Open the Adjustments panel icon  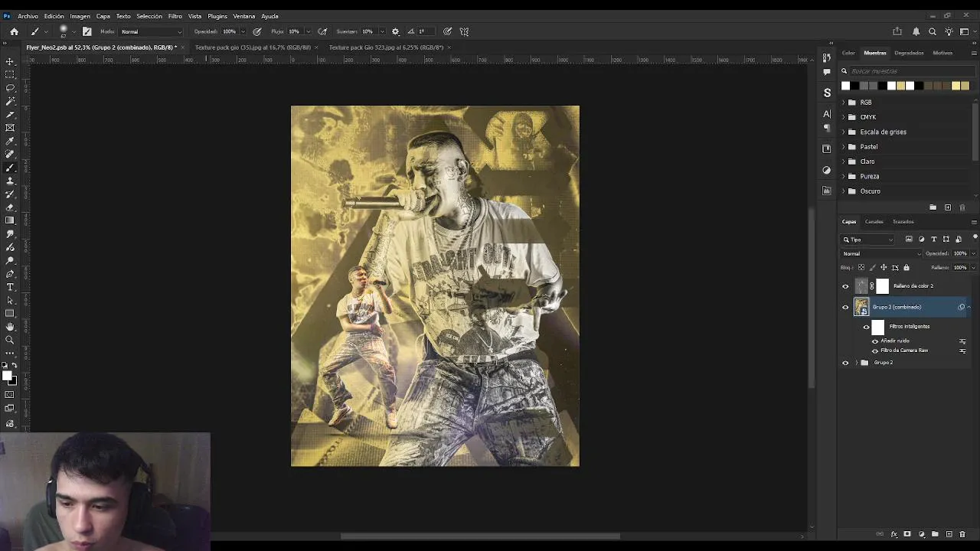(827, 170)
